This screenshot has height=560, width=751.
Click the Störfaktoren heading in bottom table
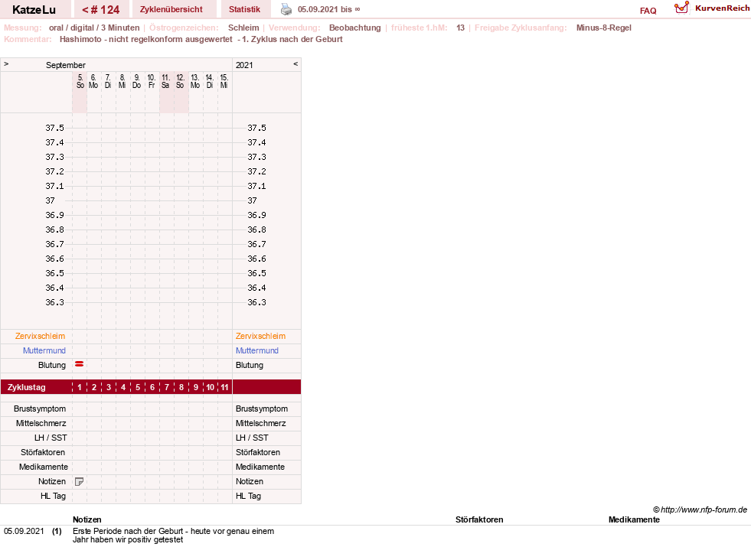tap(479, 519)
